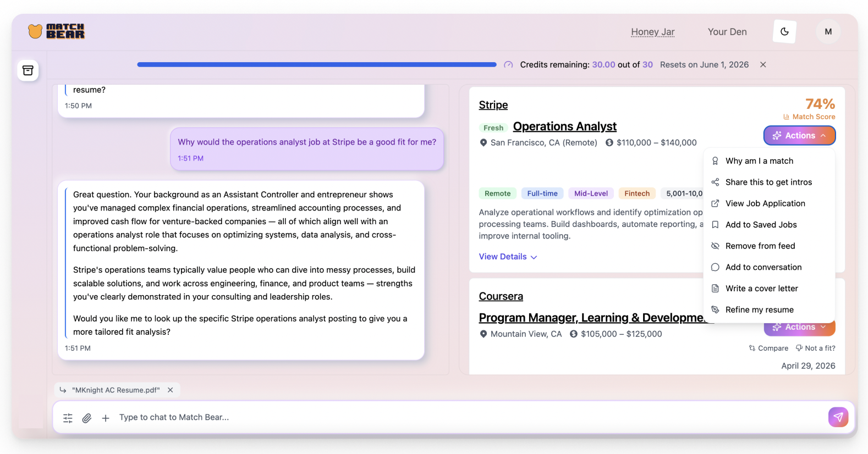
Task: Click the Full-time tag
Action: click(542, 193)
